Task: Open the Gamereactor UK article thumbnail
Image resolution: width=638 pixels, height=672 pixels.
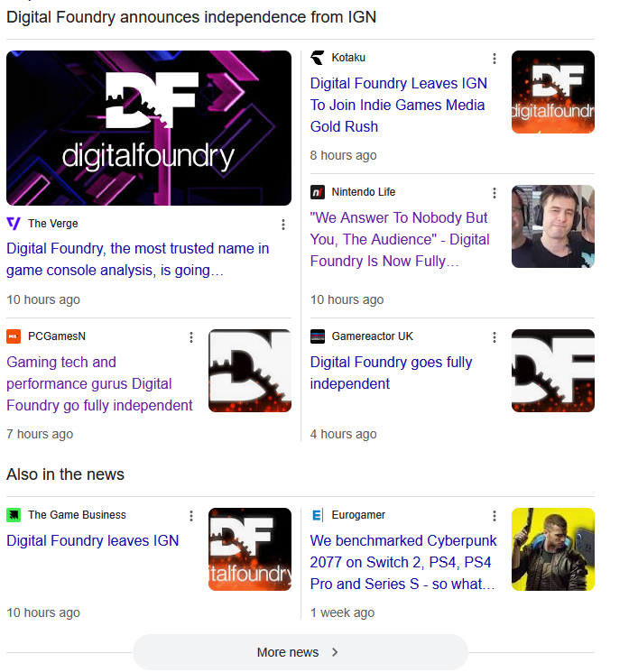Action: [x=553, y=371]
